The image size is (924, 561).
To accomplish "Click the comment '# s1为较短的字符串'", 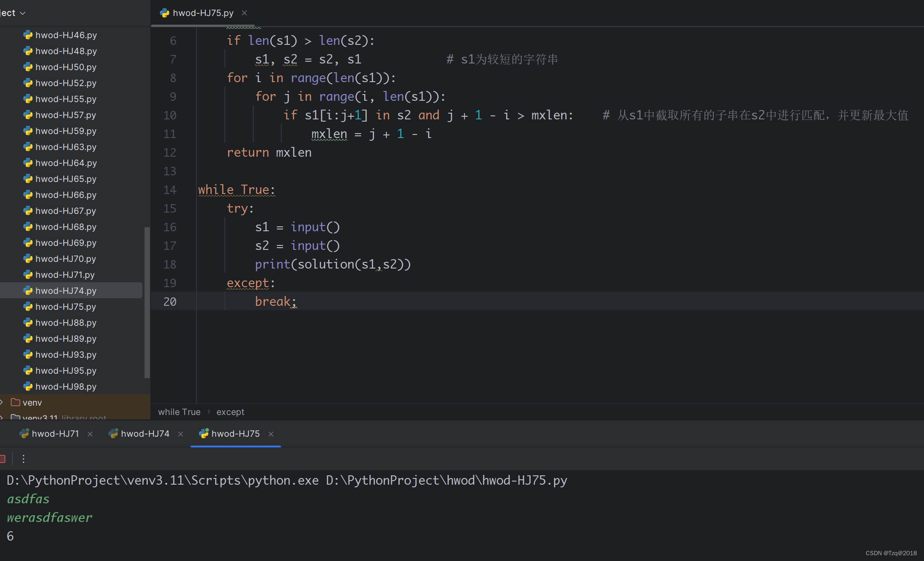I will tap(502, 59).
